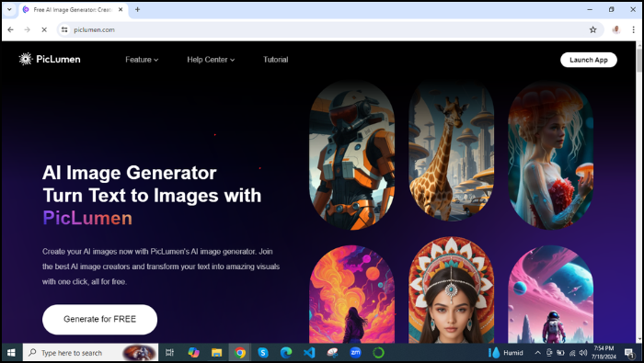Image resolution: width=644 pixels, height=363 pixels.
Task: Expand the Feature dropdown menu
Action: pos(142,60)
